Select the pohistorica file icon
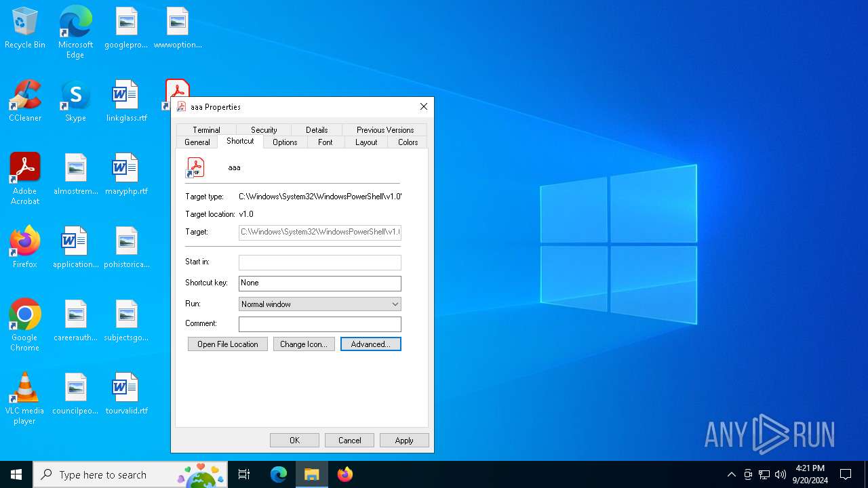Screen dimensions: 868x488 click(126, 248)
